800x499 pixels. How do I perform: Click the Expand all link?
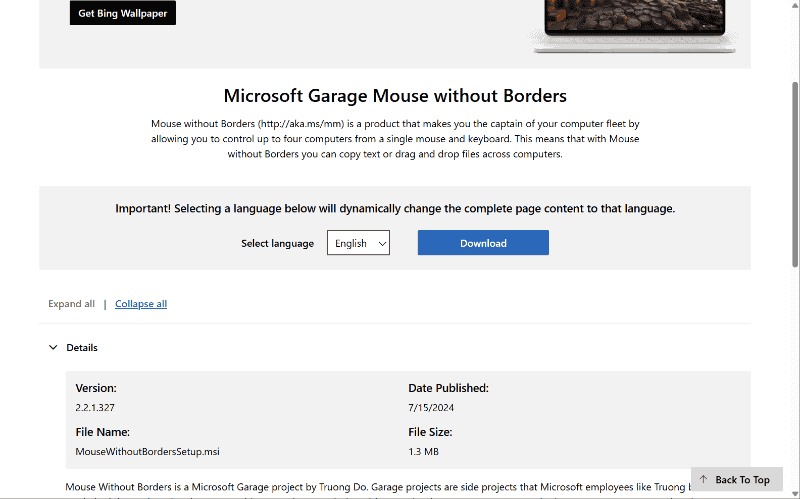(x=71, y=304)
